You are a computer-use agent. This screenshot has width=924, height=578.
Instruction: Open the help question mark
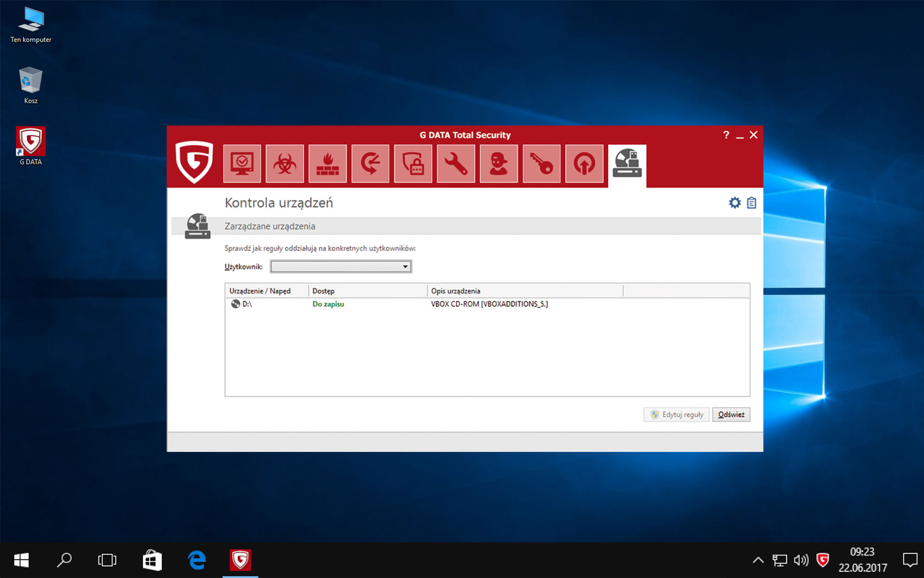726,135
